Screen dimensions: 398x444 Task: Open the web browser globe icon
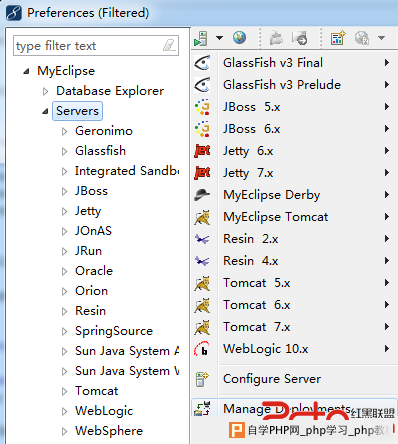239,38
